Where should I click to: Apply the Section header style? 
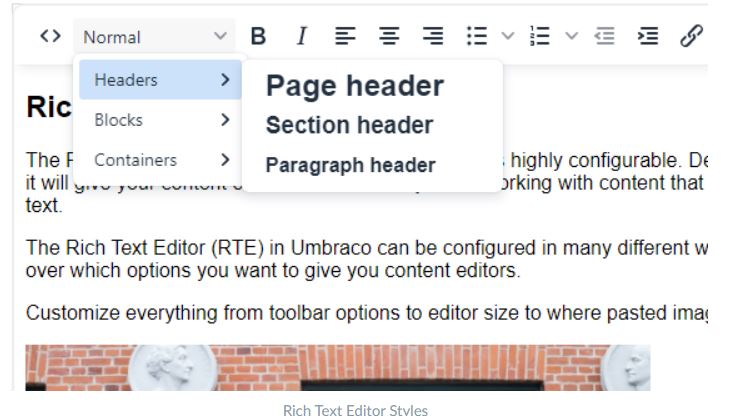coord(349,125)
